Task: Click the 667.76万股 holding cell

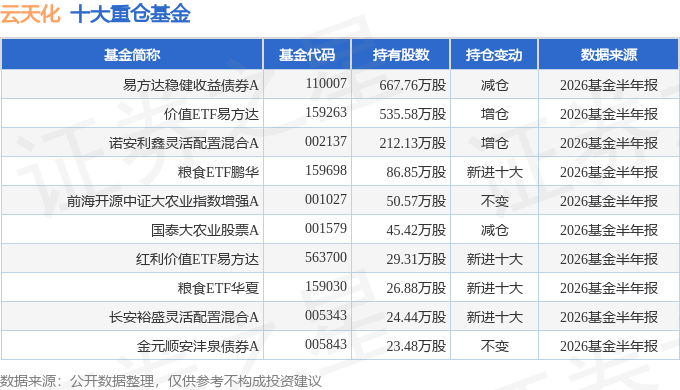Action: [x=412, y=85]
